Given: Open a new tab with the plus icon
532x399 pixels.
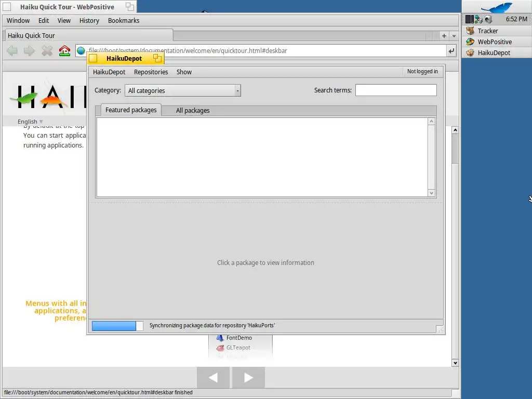Looking at the screenshot, I should point(444,36).
